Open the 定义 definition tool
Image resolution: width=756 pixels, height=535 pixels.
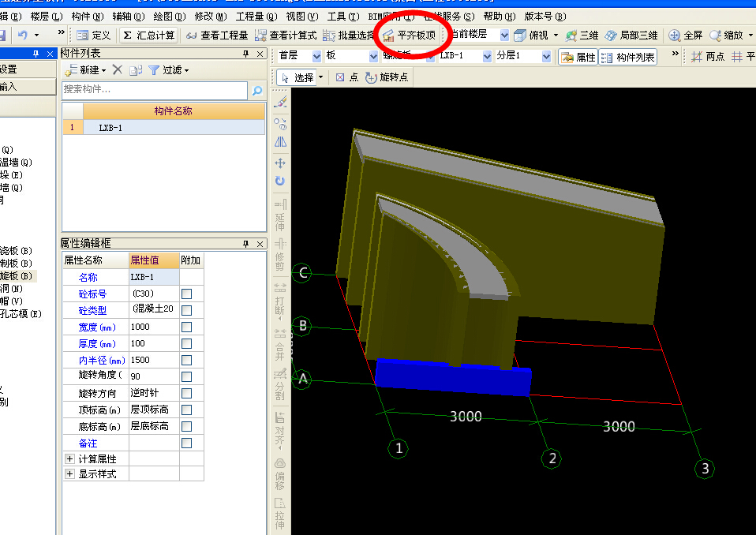tap(94, 36)
